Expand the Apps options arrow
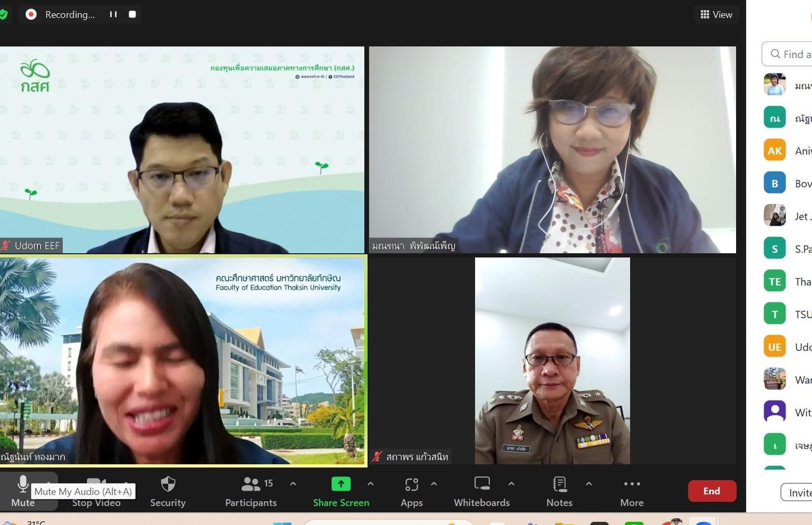 click(x=434, y=483)
